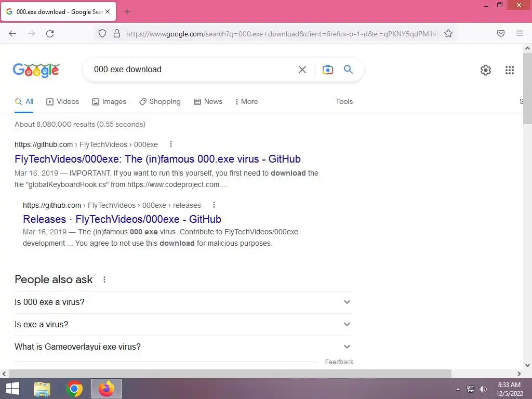Switch to the Images tab
Screen dimensions: 532x399
pos(109,102)
